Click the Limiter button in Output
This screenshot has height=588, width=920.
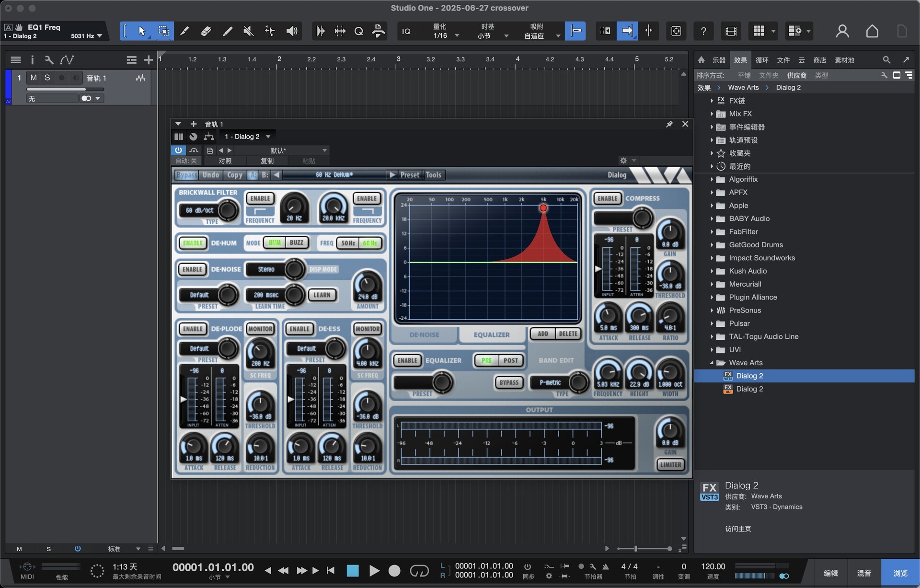coord(670,464)
